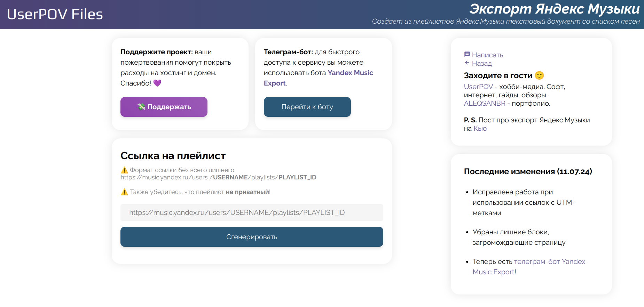This screenshot has height=307, width=644.
Task: Click warning icon beside Также убедитесь text
Action: tap(124, 192)
